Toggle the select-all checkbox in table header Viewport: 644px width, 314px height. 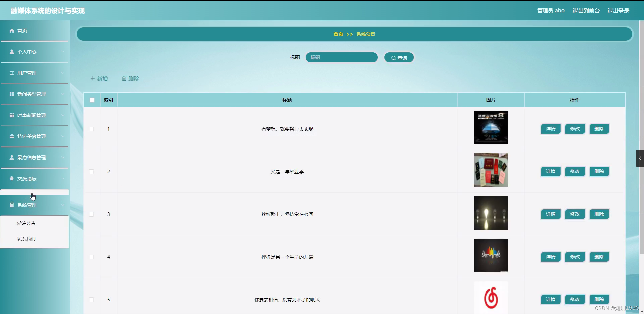[x=92, y=100]
